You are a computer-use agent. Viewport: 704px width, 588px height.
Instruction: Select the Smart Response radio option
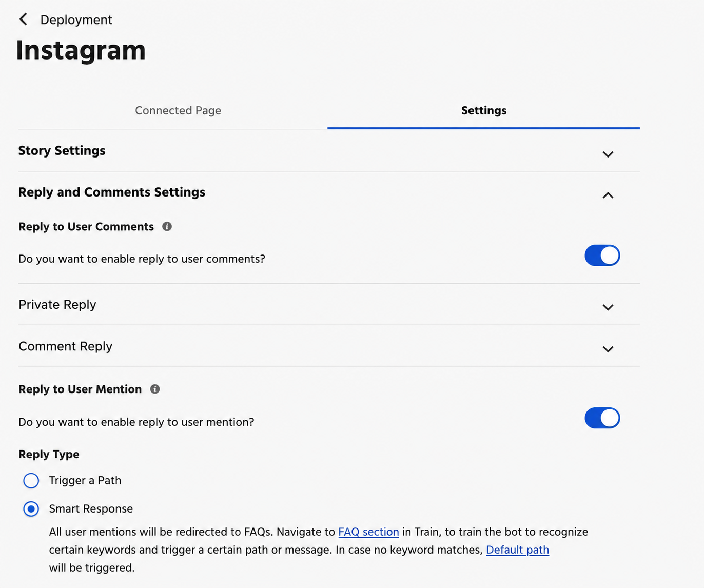tap(31, 509)
